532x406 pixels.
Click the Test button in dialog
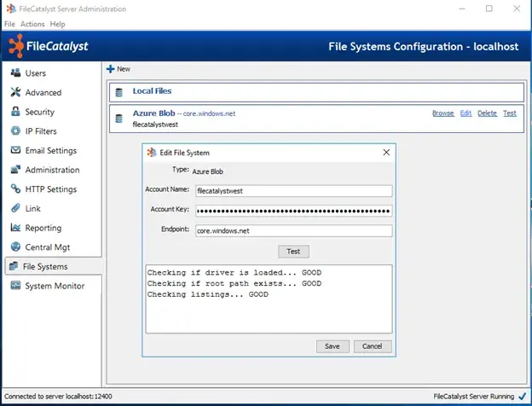click(x=293, y=252)
